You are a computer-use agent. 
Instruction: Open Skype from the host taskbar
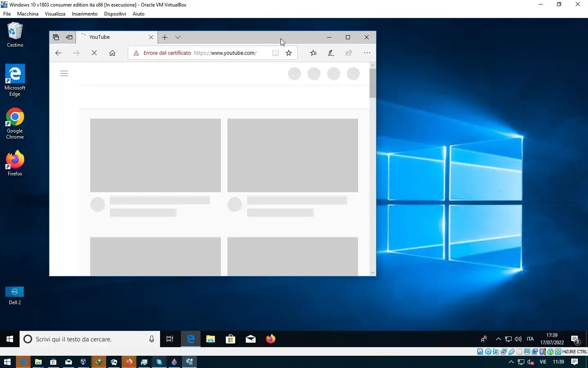pos(159,362)
